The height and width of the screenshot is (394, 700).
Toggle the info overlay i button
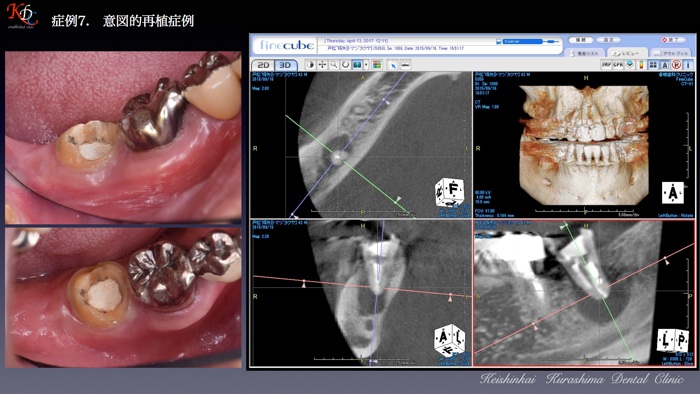point(688,65)
